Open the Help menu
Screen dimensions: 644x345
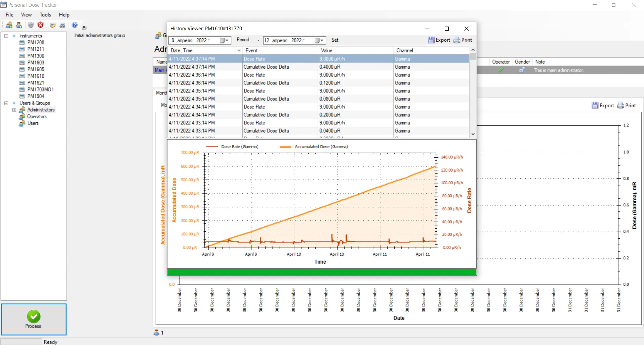[x=64, y=15]
